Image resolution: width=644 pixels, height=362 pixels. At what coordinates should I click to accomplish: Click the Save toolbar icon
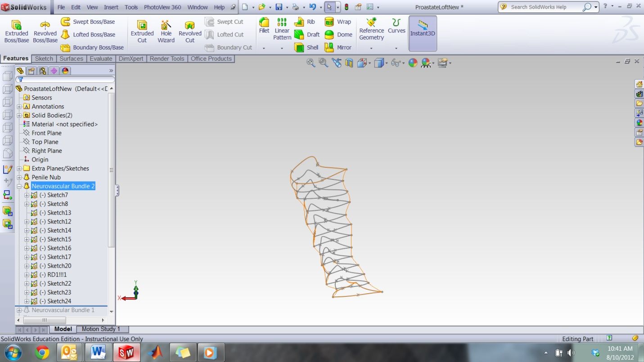(279, 7)
